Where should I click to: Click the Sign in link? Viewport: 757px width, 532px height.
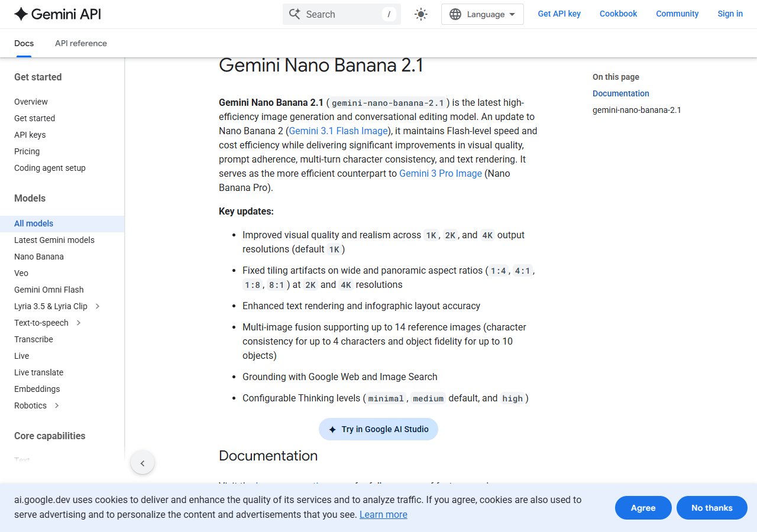[x=730, y=14]
